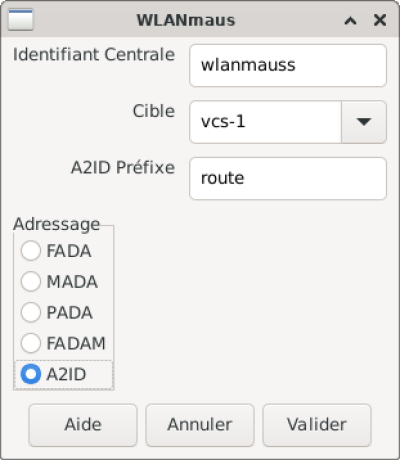
Task: Cancel with the Annuler button
Action: (x=200, y=425)
